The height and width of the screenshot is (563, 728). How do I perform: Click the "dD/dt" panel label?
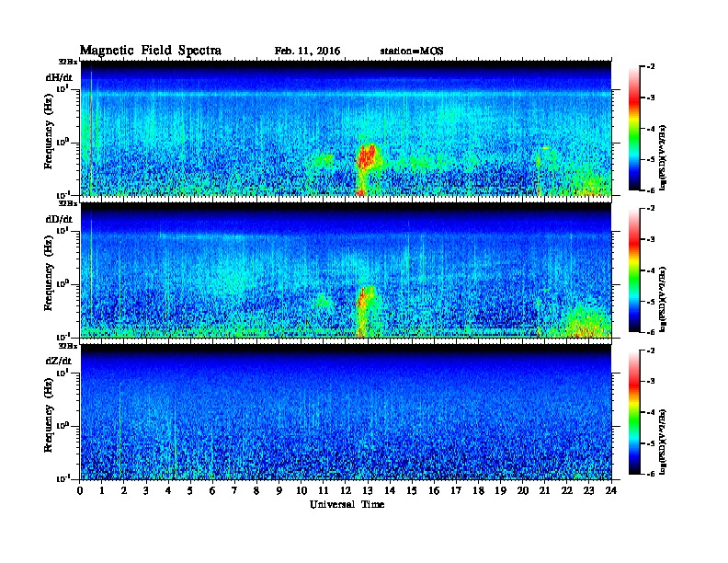pyautogui.click(x=59, y=219)
